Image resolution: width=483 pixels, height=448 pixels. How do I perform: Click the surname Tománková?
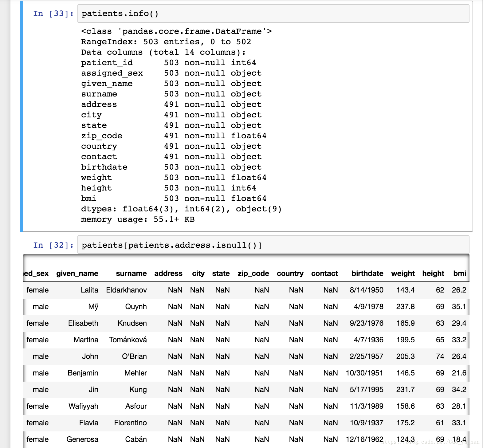pyautogui.click(x=128, y=340)
